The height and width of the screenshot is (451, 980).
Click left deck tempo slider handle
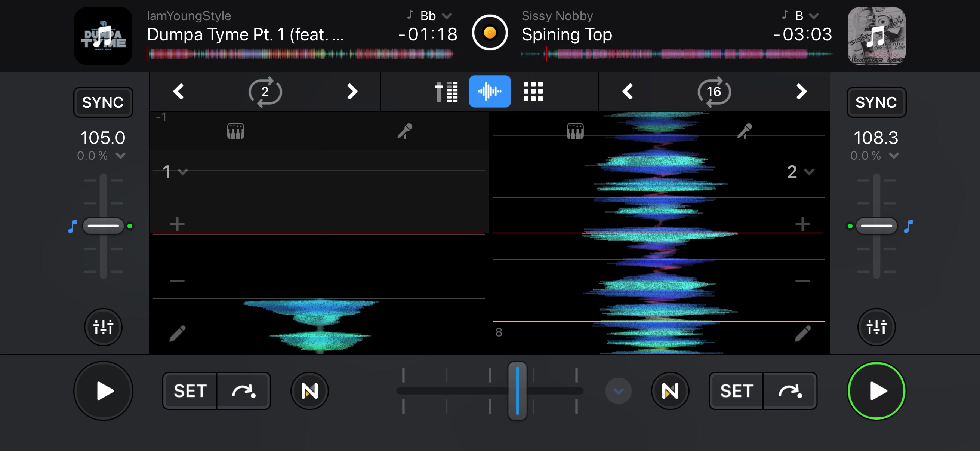[103, 226]
